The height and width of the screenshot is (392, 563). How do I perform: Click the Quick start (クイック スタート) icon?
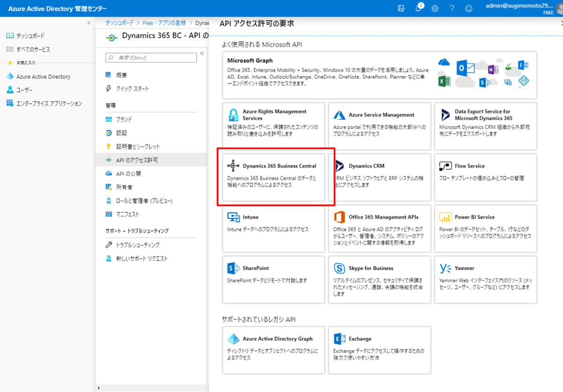pos(109,89)
